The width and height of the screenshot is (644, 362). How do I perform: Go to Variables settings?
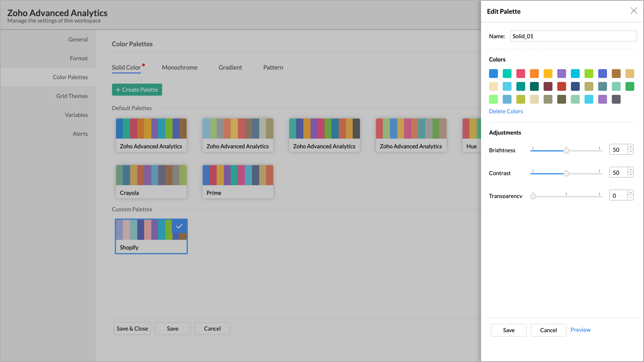(76, 115)
